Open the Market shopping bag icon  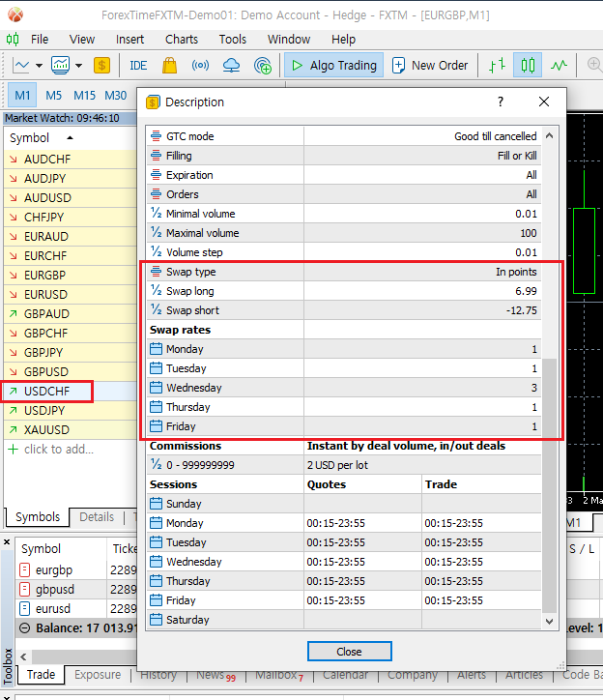170,66
